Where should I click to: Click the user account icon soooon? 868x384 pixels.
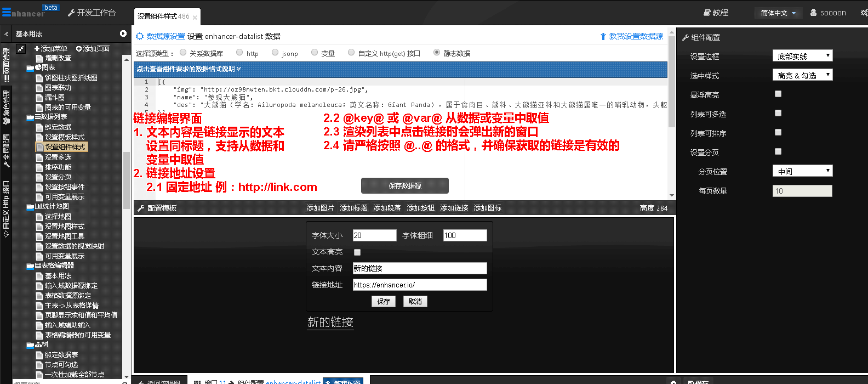point(814,13)
